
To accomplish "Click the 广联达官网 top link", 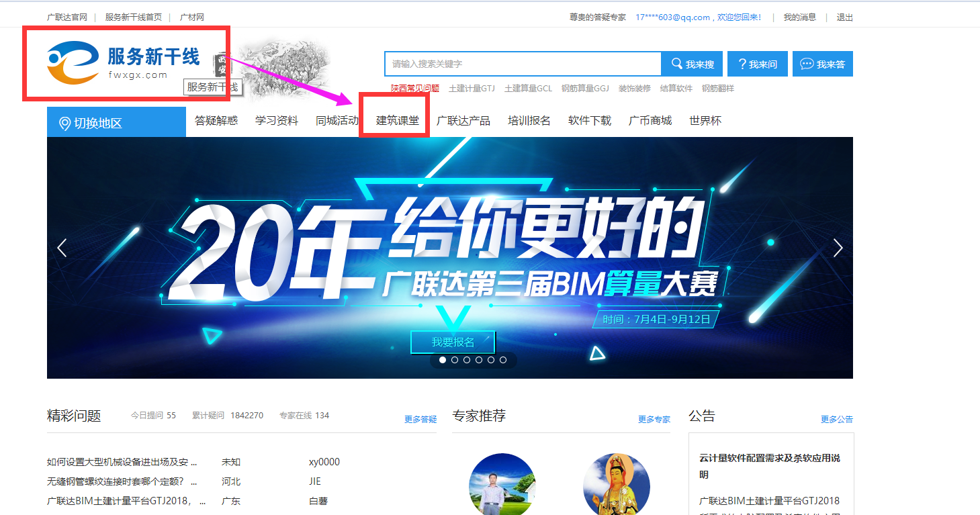I will tap(67, 17).
